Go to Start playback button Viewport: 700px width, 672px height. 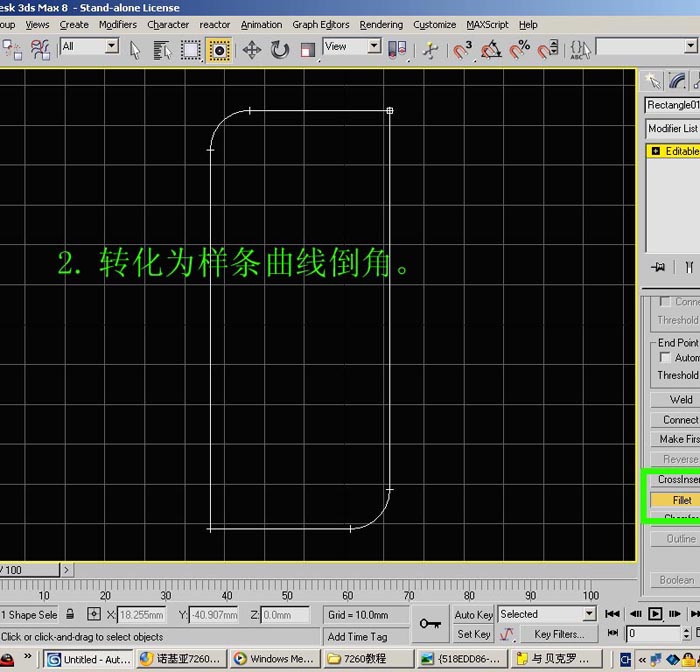point(612,614)
